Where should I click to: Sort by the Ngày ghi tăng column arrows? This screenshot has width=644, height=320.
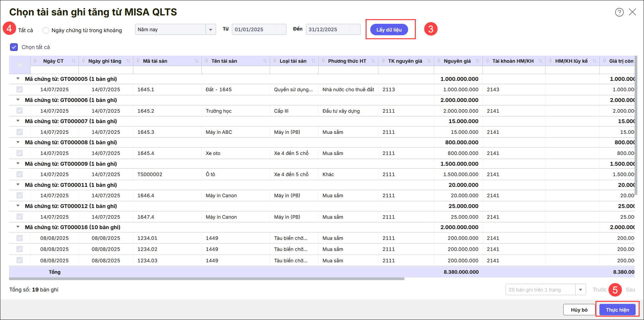point(128,61)
